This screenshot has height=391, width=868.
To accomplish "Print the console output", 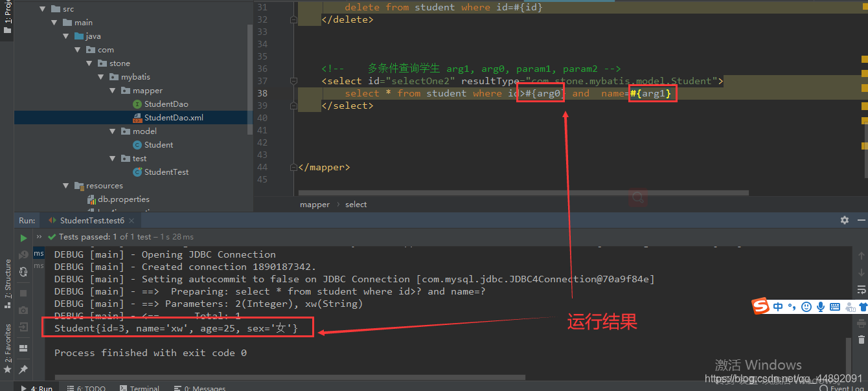I will coord(862,322).
